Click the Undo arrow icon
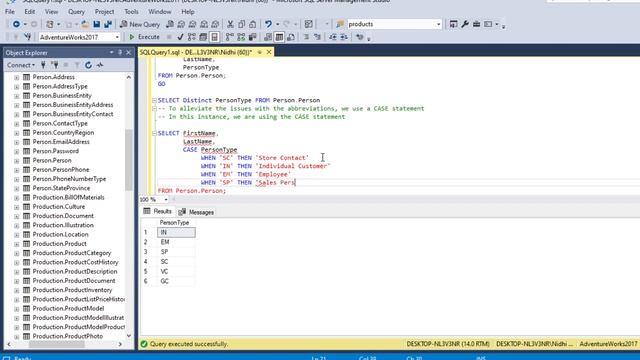Screen dimensions: 640x360 pos(268,24)
